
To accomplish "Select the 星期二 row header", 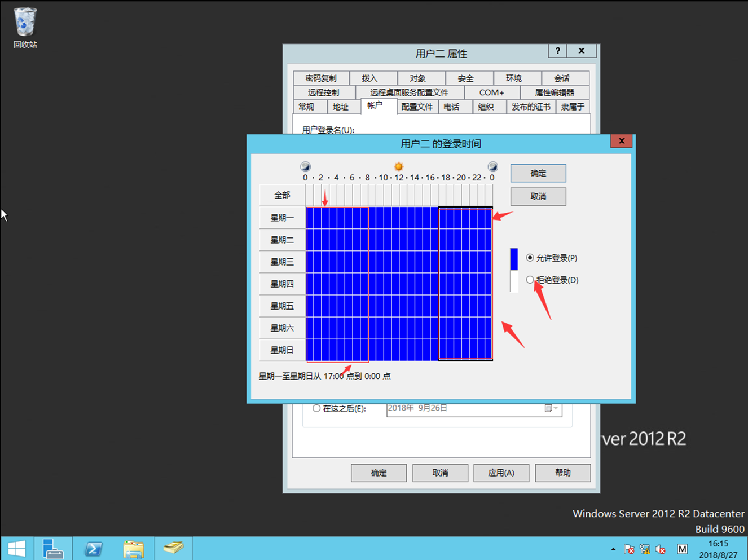I will coord(282,240).
